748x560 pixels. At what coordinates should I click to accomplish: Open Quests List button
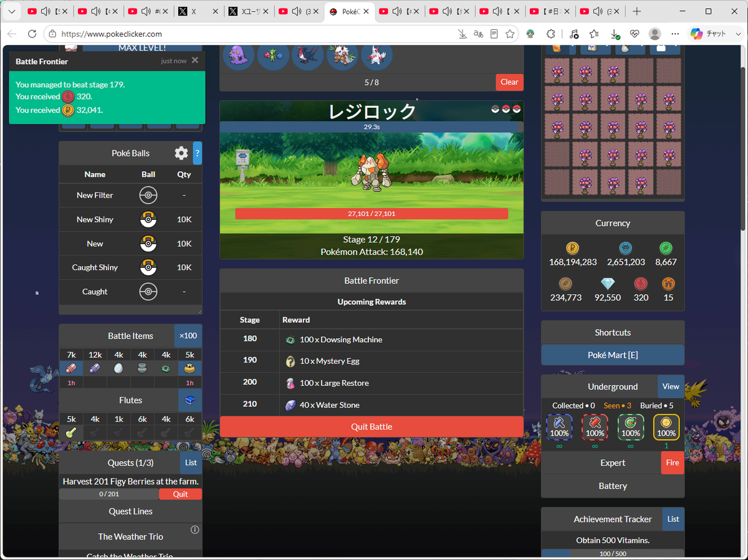(191, 463)
